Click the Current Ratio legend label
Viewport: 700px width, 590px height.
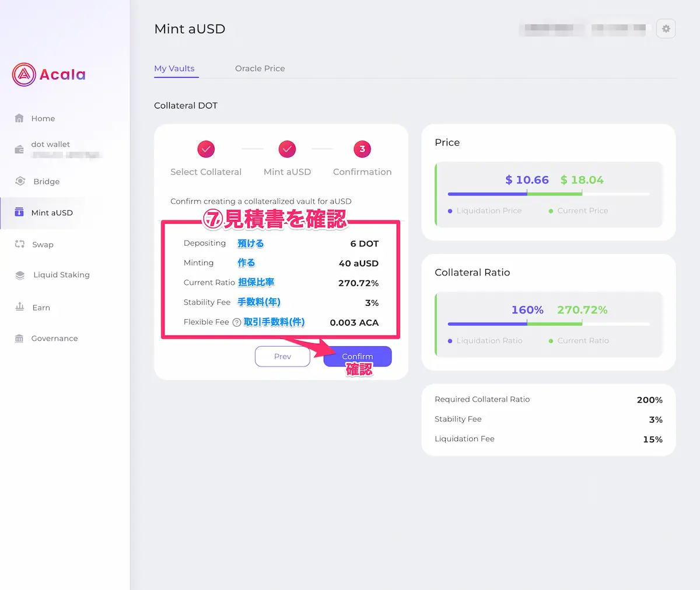583,341
